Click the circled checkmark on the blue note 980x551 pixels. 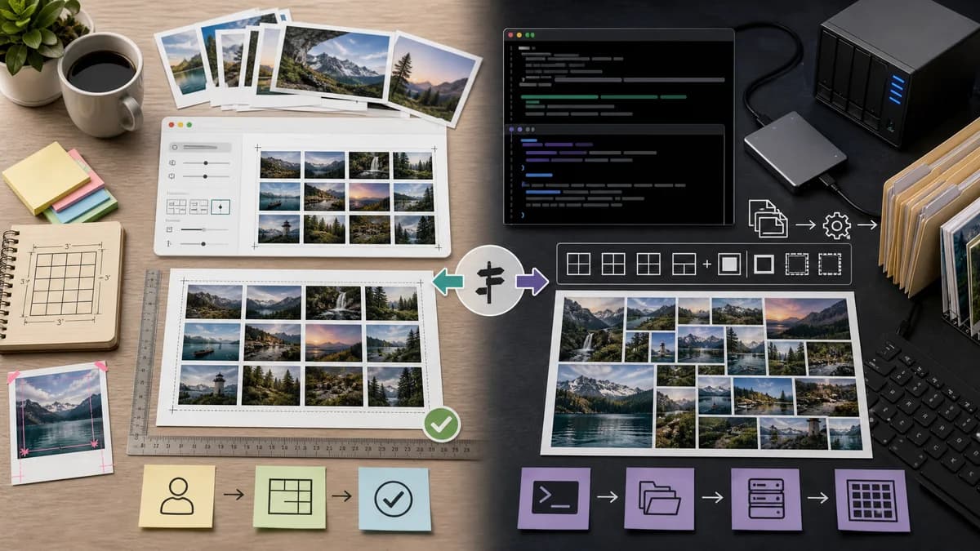click(394, 498)
